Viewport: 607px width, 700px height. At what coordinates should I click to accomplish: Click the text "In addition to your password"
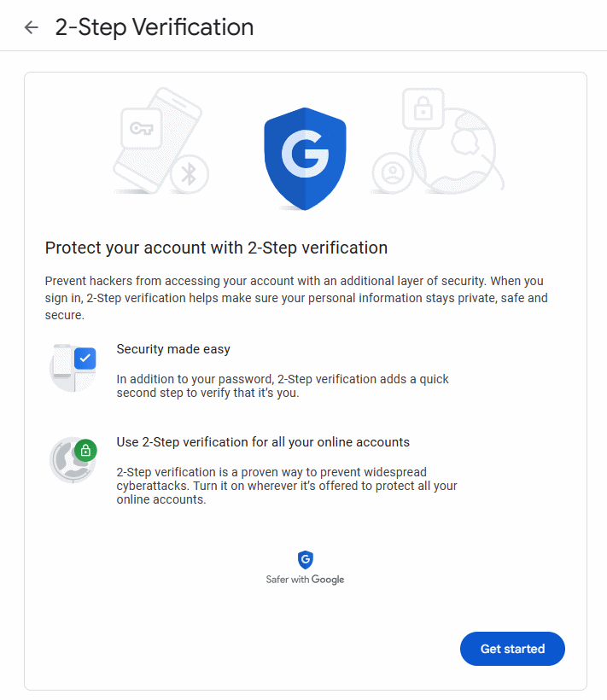283,386
